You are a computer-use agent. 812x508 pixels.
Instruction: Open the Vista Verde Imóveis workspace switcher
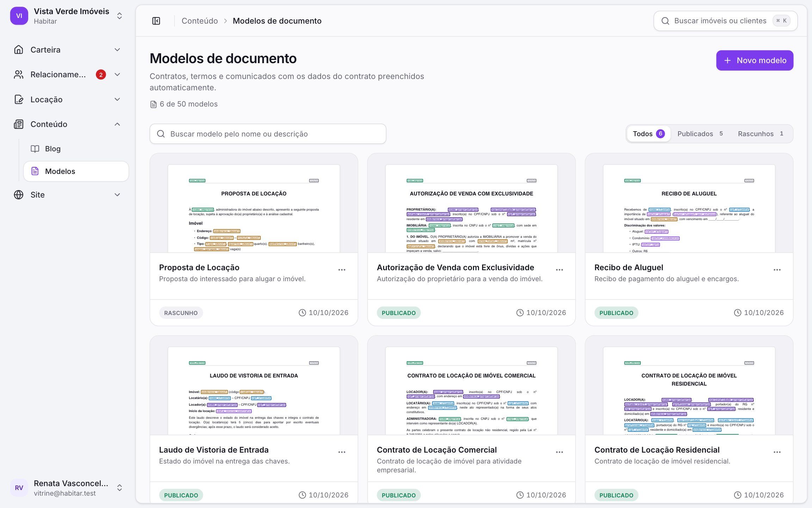click(67, 16)
